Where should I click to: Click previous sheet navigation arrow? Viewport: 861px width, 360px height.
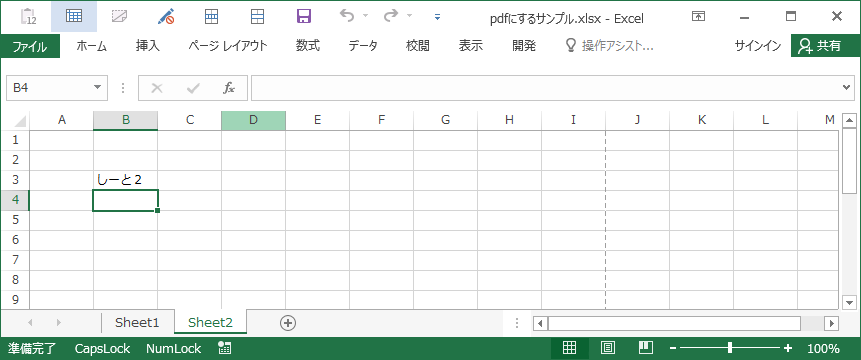pyautogui.click(x=30, y=323)
